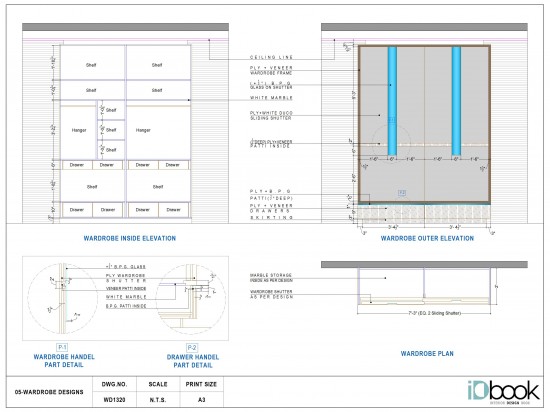This screenshot has width=550, height=412.
Task: Select the A3 print size value
Action: click(201, 400)
